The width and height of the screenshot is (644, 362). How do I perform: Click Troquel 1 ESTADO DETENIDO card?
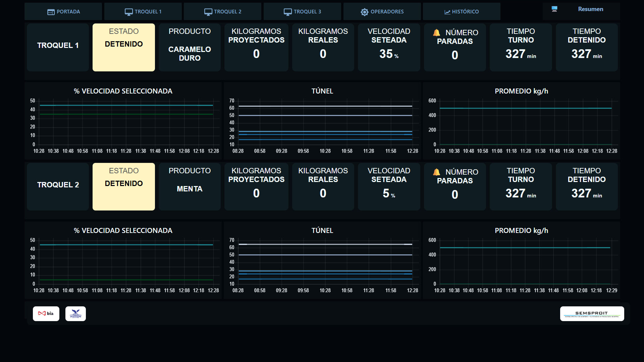point(123,47)
